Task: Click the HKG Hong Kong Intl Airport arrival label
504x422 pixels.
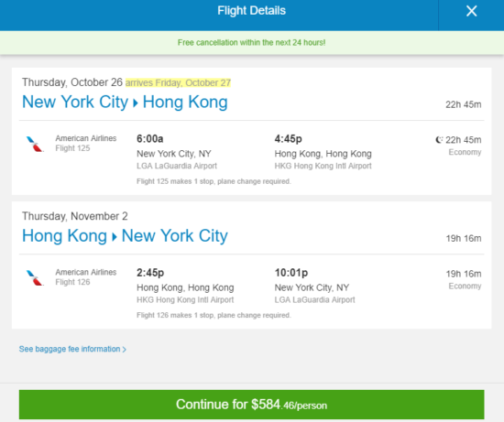Action: point(323,166)
